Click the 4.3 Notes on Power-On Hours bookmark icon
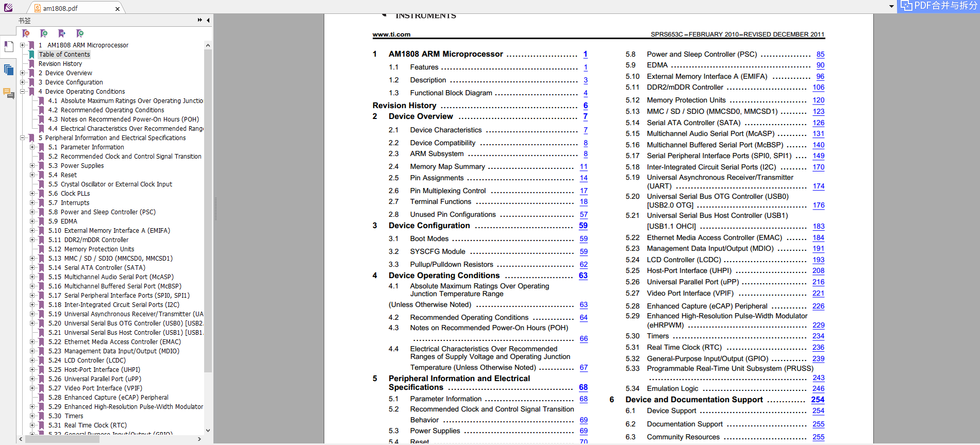 [x=41, y=119]
